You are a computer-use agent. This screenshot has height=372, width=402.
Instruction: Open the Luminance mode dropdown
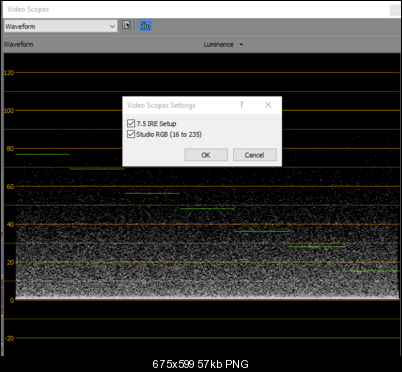(x=223, y=44)
